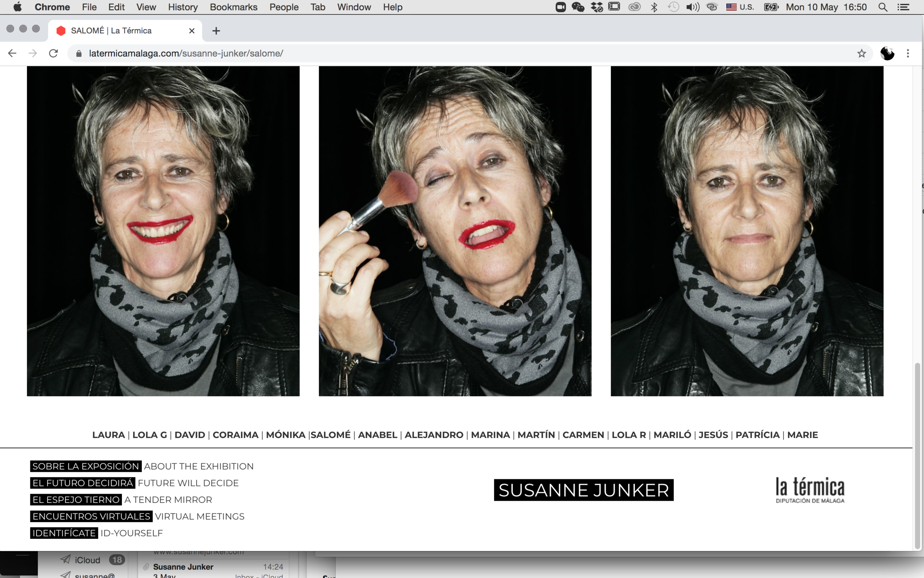Open the SOBRE LA EXPOSICIÓN link
This screenshot has height=578, width=924.
(x=86, y=466)
